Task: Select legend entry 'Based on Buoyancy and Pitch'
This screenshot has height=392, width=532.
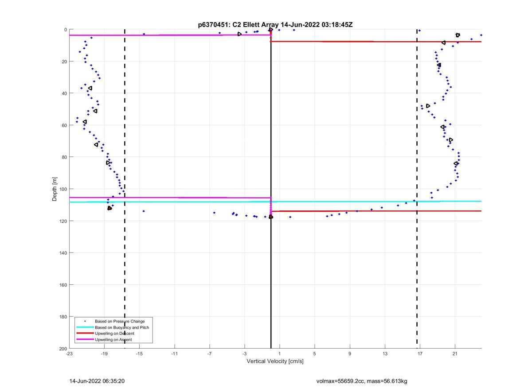Action: pyautogui.click(x=122, y=327)
